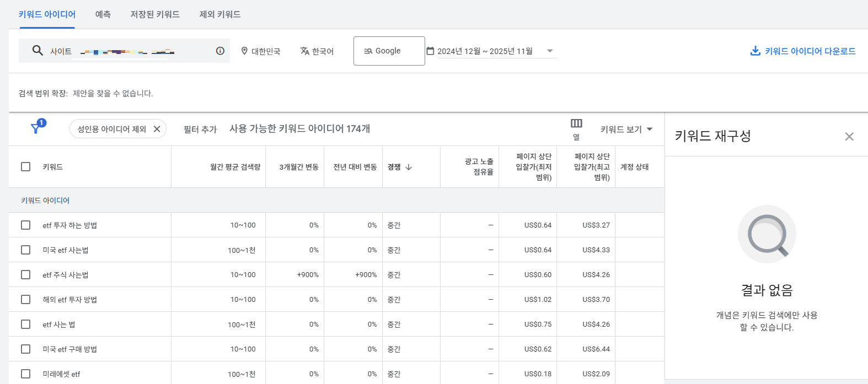Sort by 3개월간 변동 header

pos(299,167)
